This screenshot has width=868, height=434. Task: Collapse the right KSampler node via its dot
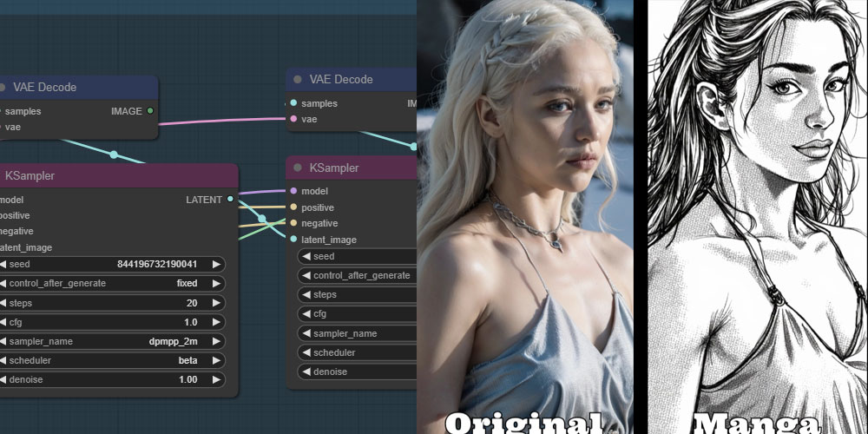point(298,168)
